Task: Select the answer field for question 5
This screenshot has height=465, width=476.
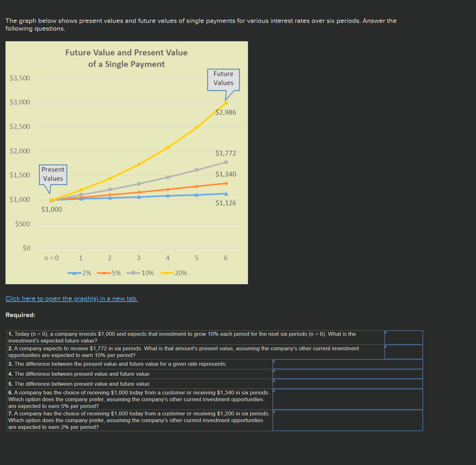Action: click(347, 384)
